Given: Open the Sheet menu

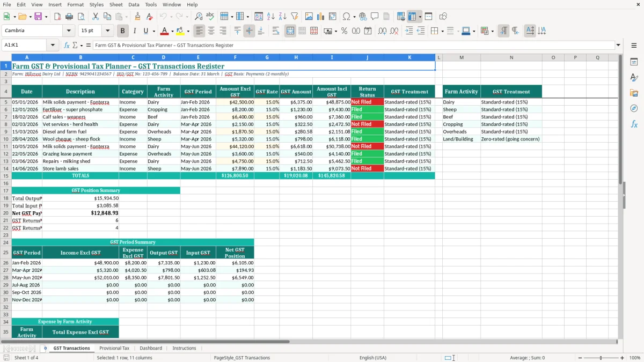Looking at the screenshot, I should coord(116,4).
